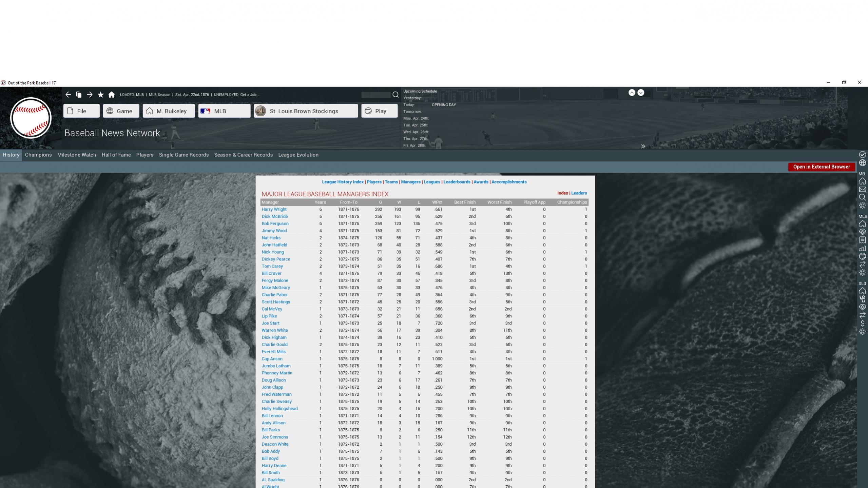Click the checkmark icon atop right sidebar

pyautogui.click(x=862, y=155)
